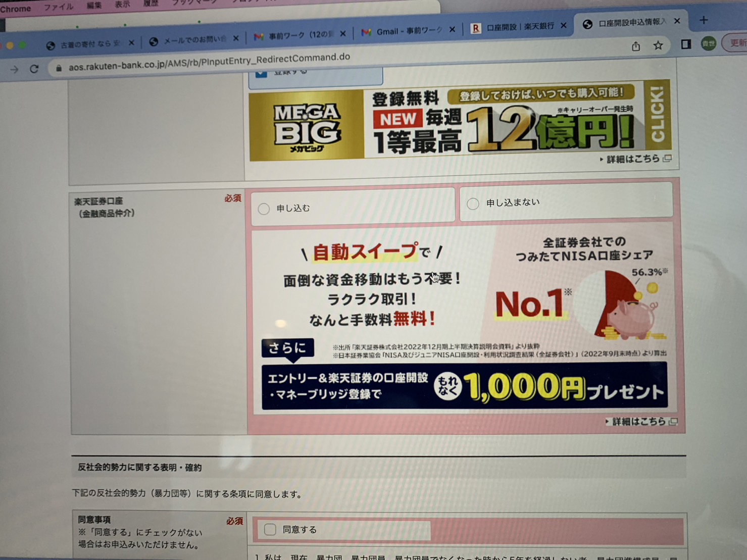The width and height of the screenshot is (747, 560).
Task: Open the 履歴 menu
Action: tap(151, 3)
